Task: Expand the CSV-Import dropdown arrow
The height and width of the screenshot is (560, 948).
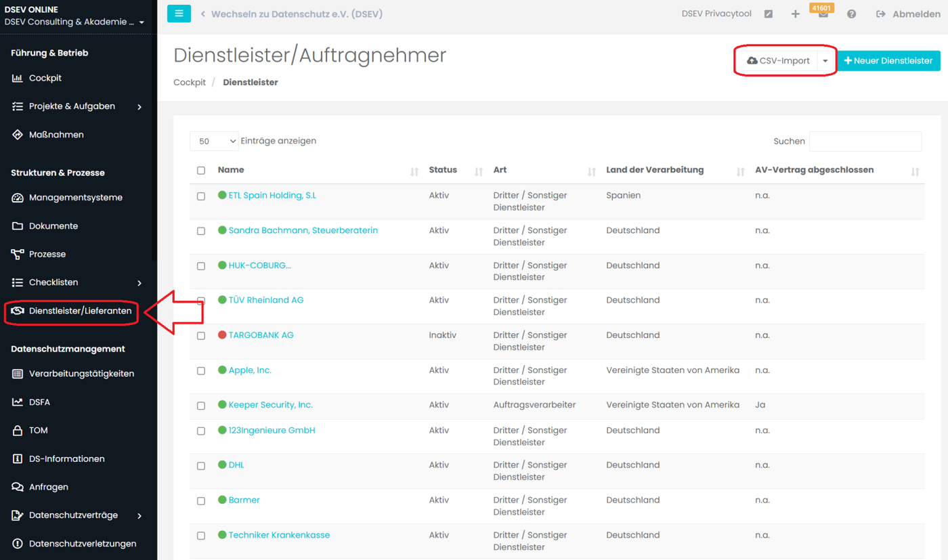Action: point(825,61)
